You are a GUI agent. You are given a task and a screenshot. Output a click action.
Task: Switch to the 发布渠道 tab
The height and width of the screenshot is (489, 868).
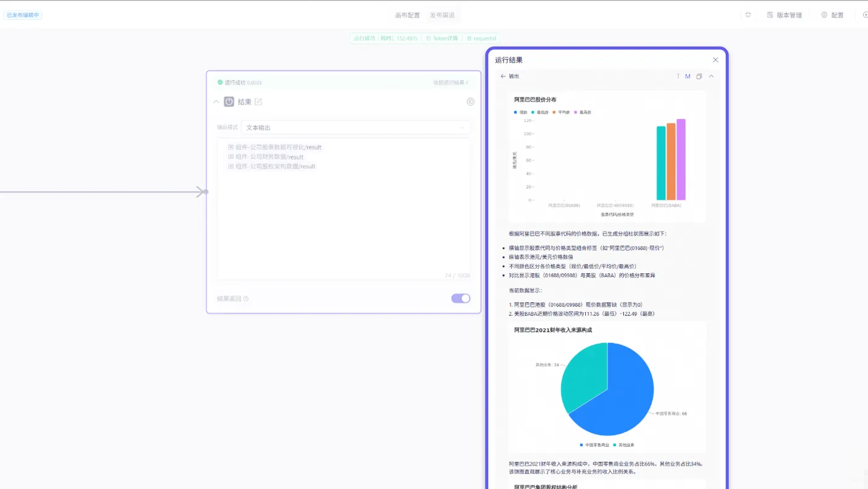click(442, 15)
